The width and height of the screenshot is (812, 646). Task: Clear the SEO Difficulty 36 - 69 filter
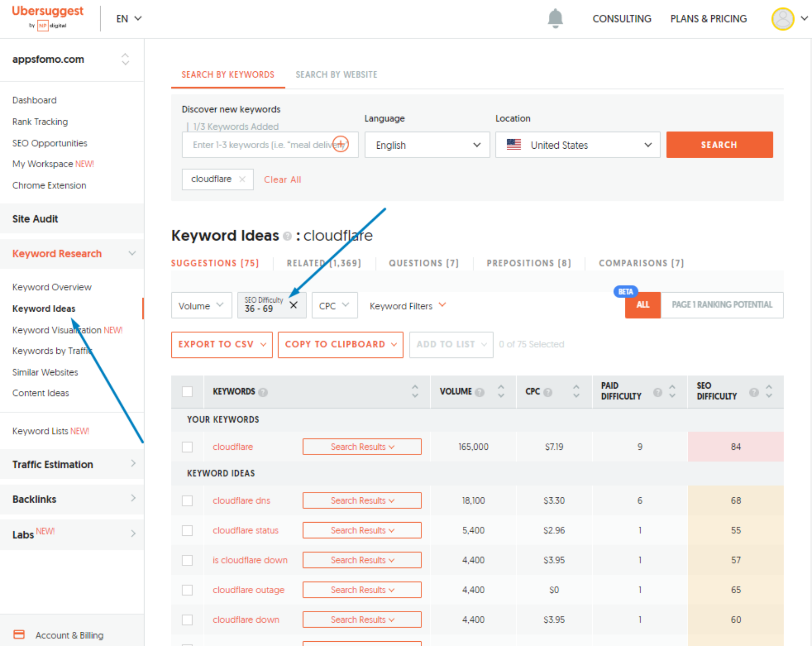coord(293,305)
